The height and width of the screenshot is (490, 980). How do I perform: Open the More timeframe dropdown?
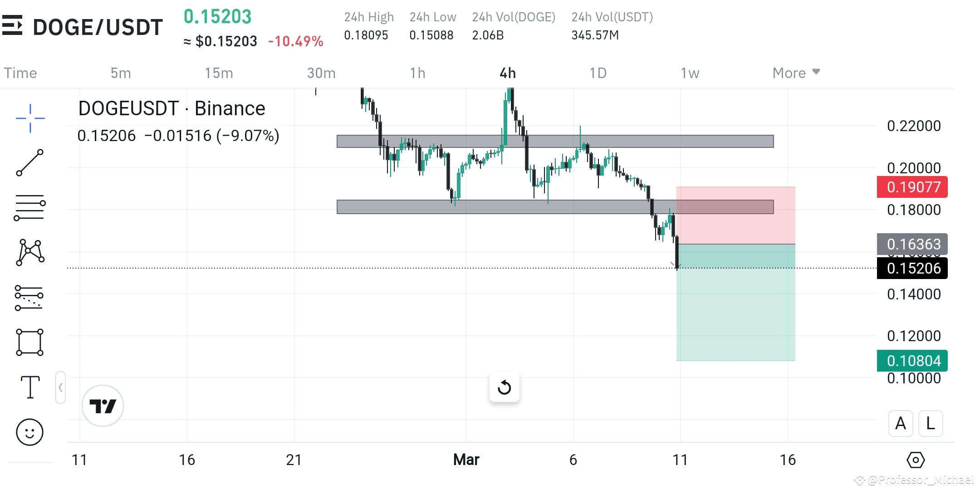[795, 73]
